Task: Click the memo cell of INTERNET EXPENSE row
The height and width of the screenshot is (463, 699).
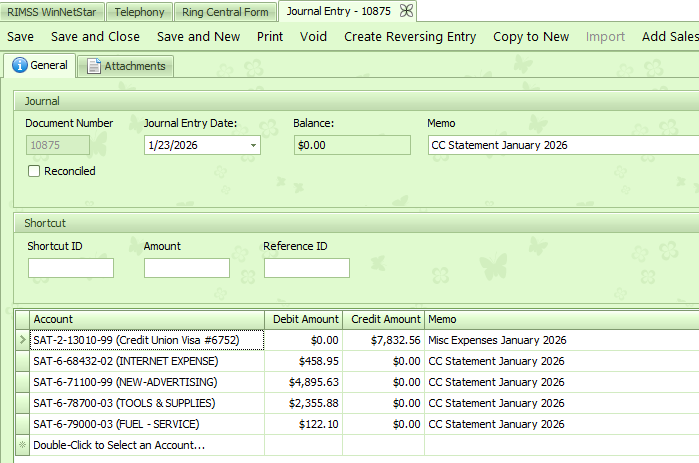Action: pos(562,361)
